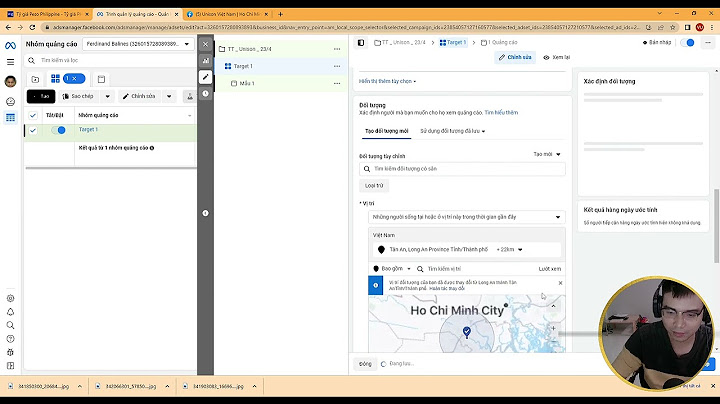Open TT _ Unison _ 23/4 in breadcrumb
Viewport: 720px width, 404px height.
pyautogui.click(x=400, y=43)
